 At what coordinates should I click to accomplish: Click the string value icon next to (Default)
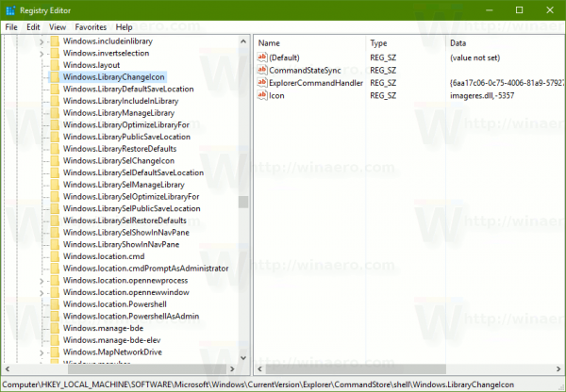click(262, 57)
